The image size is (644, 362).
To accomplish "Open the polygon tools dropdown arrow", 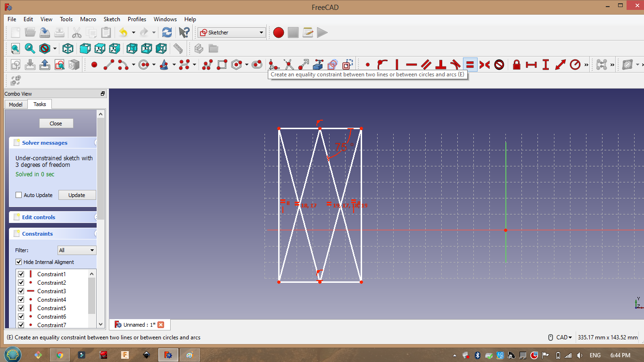I will (x=247, y=65).
